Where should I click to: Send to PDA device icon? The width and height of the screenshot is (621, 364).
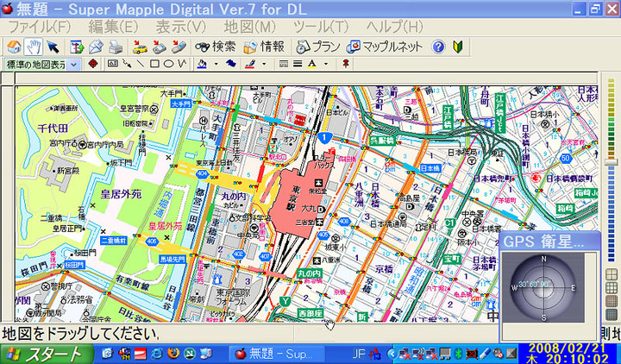click(x=160, y=47)
